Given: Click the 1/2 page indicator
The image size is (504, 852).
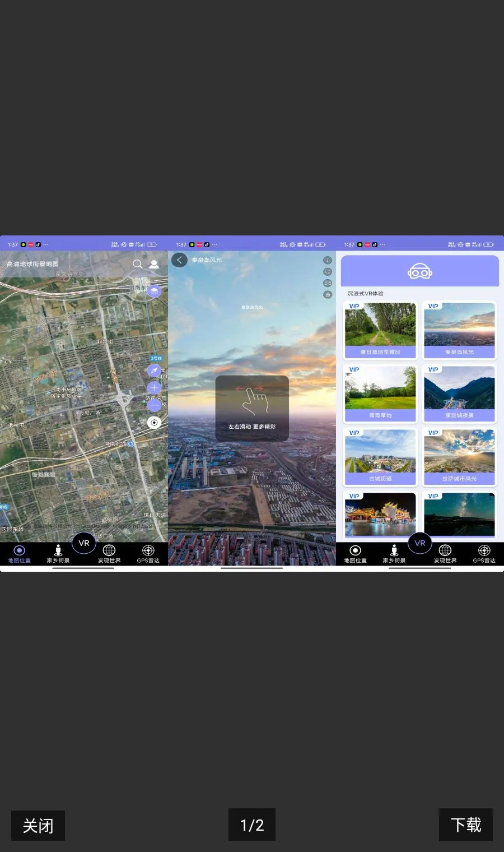Looking at the screenshot, I should tap(252, 825).
